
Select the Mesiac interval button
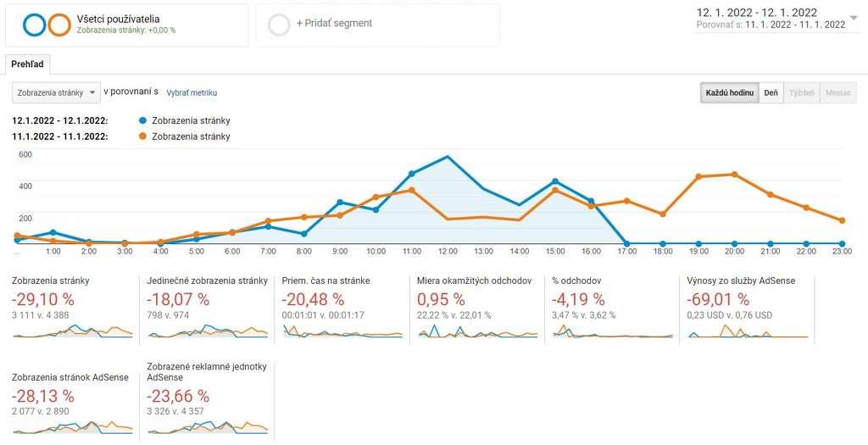pyautogui.click(x=837, y=93)
